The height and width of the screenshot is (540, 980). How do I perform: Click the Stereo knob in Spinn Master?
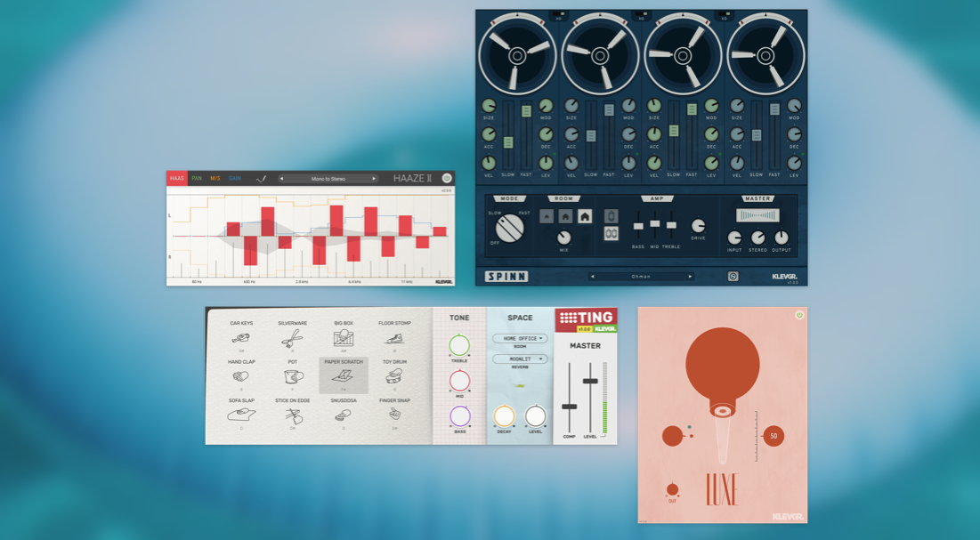758,238
